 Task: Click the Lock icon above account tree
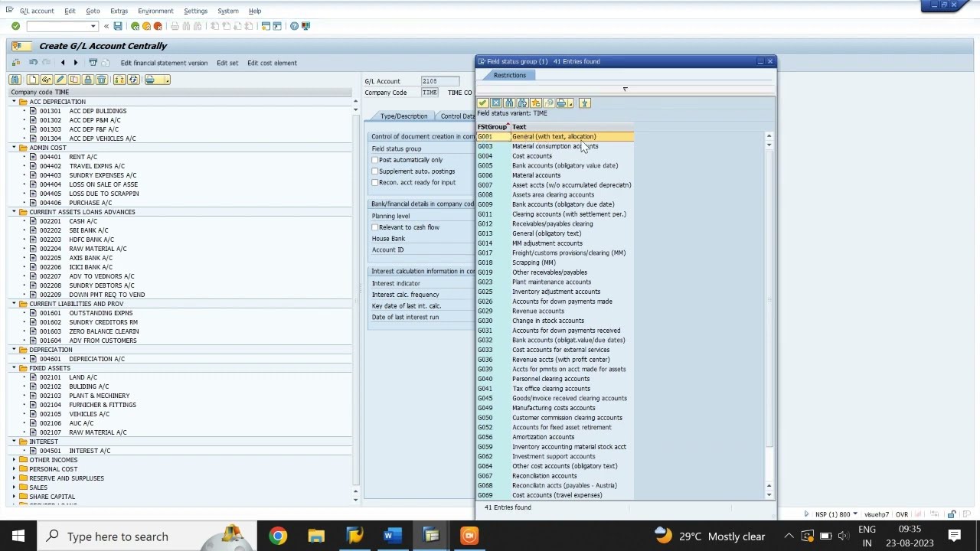pyautogui.click(x=87, y=80)
